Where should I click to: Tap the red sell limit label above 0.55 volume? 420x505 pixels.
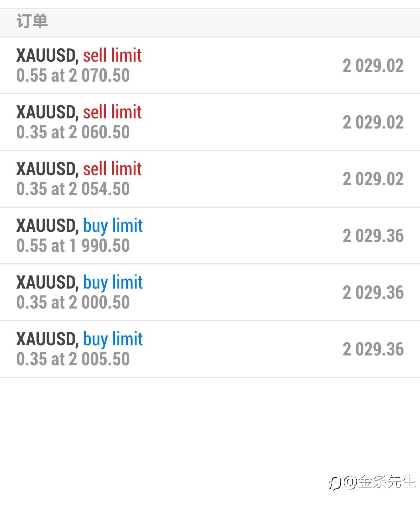pos(112,55)
